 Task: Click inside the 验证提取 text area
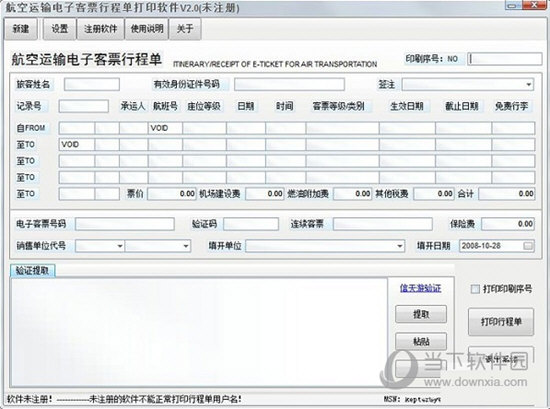click(x=199, y=331)
